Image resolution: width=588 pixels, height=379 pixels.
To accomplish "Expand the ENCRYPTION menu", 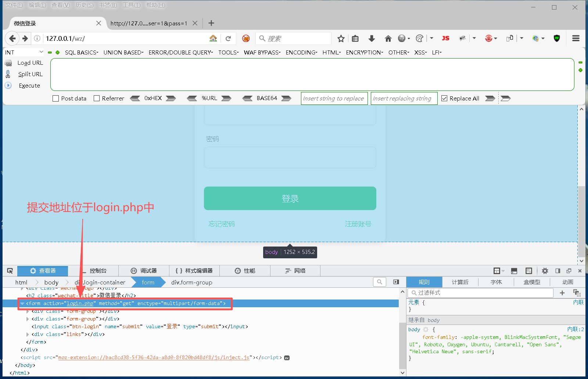I will point(365,52).
